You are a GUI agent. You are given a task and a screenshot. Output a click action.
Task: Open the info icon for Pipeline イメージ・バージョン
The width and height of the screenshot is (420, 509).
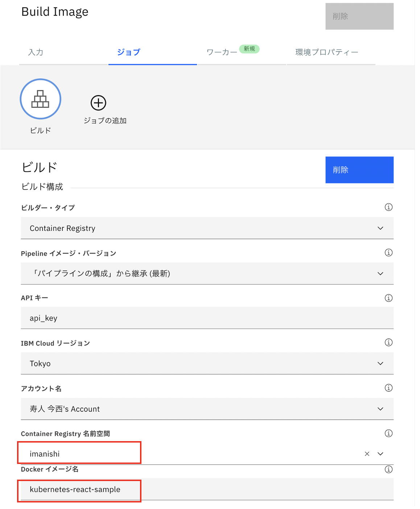388,252
